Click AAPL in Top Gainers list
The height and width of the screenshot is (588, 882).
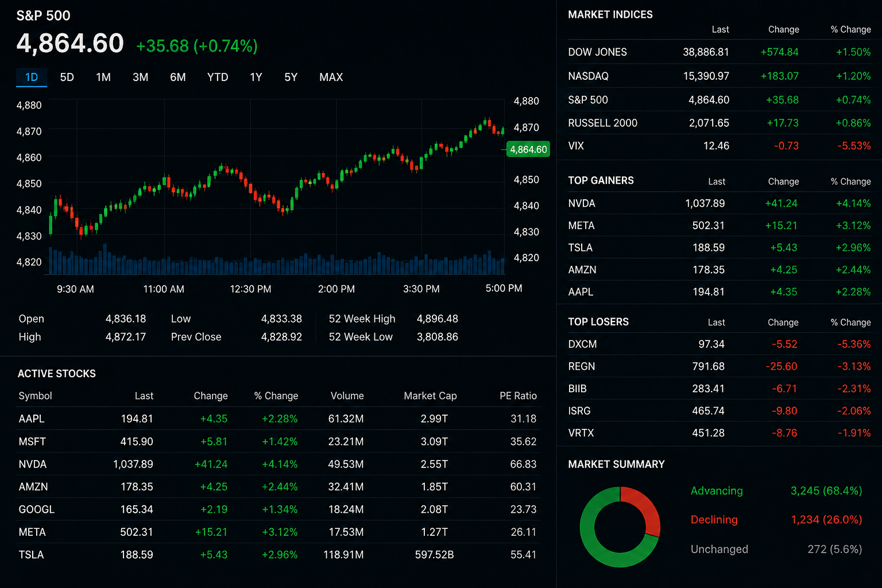[719, 292]
